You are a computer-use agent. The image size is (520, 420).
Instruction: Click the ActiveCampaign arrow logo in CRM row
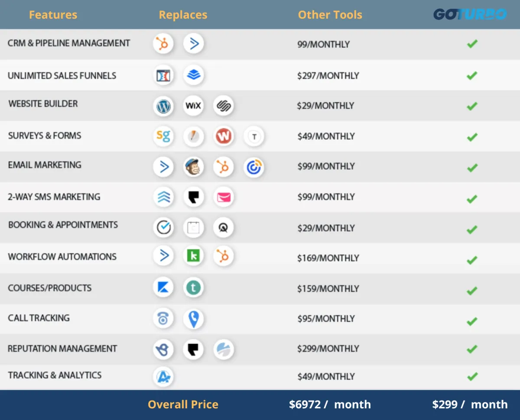coord(193,44)
